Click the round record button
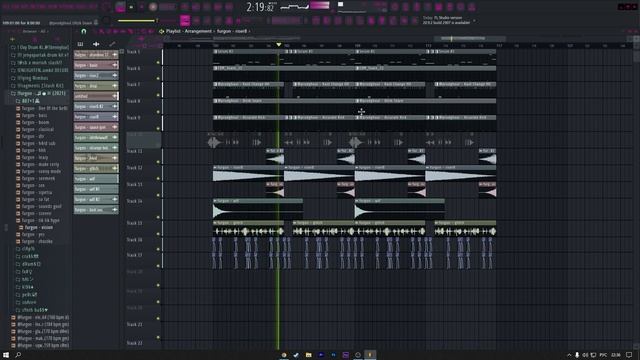 (153, 7)
